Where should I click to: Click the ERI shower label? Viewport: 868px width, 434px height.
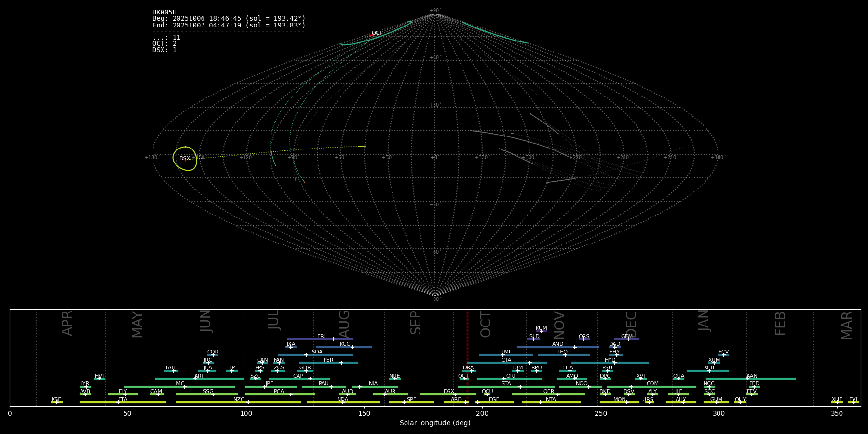click(x=321, y=337)
